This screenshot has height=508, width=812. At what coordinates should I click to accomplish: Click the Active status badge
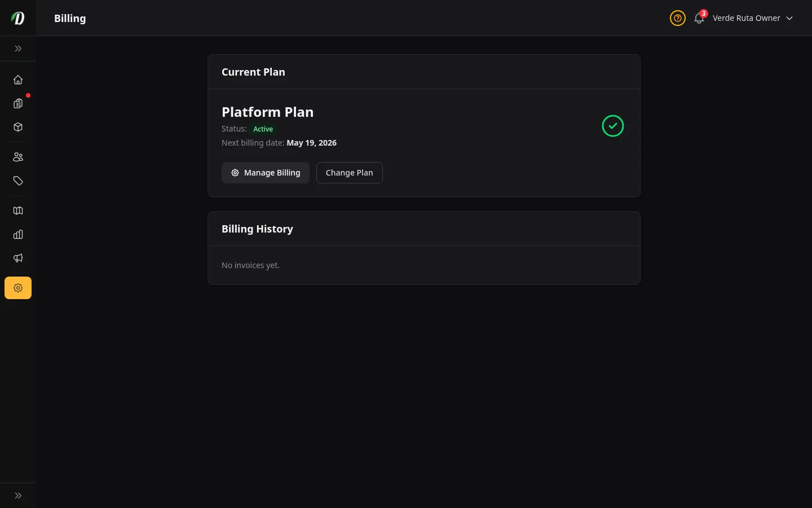point(263,129)
